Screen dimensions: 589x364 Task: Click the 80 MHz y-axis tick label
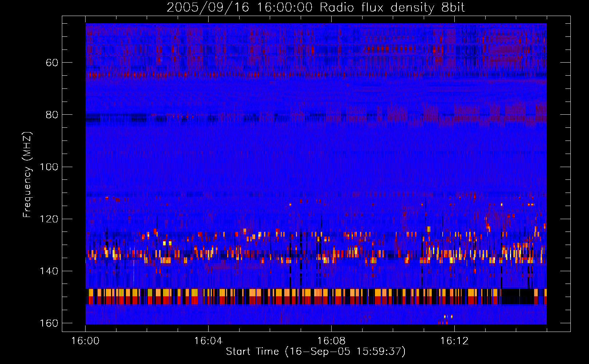pyautogui.click(x=52, y=115)
